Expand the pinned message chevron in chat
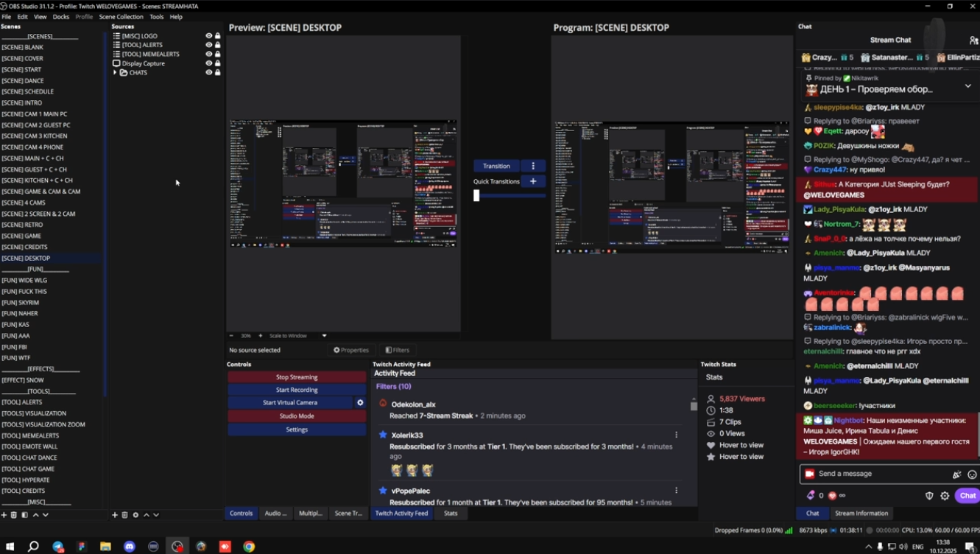The height and width of the screenshot is (554, 980). click(x=967, y=86)
